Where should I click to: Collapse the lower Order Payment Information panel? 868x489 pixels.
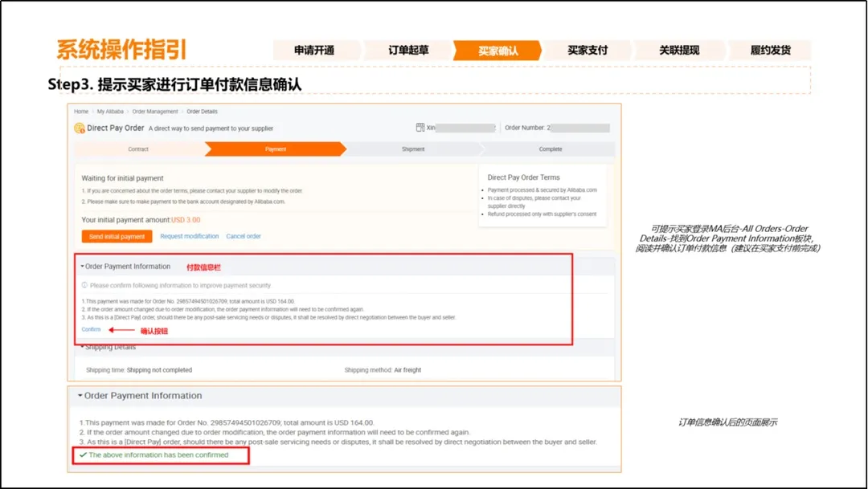point(79,396)
